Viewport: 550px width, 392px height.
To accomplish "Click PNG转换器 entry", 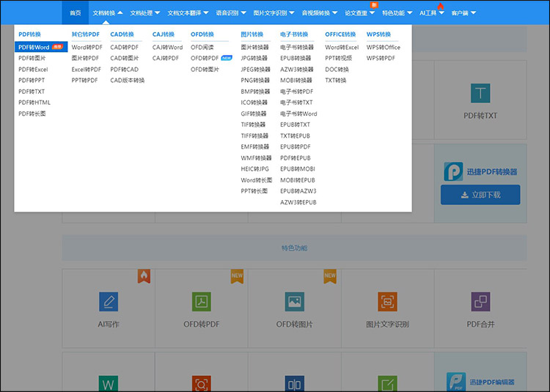I will pyautogui.click(x=255, y=80).
